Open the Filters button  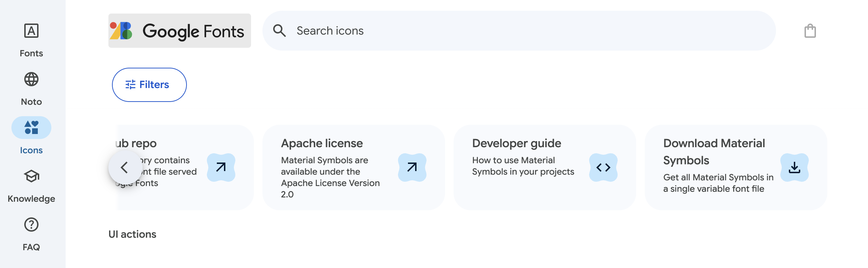tap(149, 85)
